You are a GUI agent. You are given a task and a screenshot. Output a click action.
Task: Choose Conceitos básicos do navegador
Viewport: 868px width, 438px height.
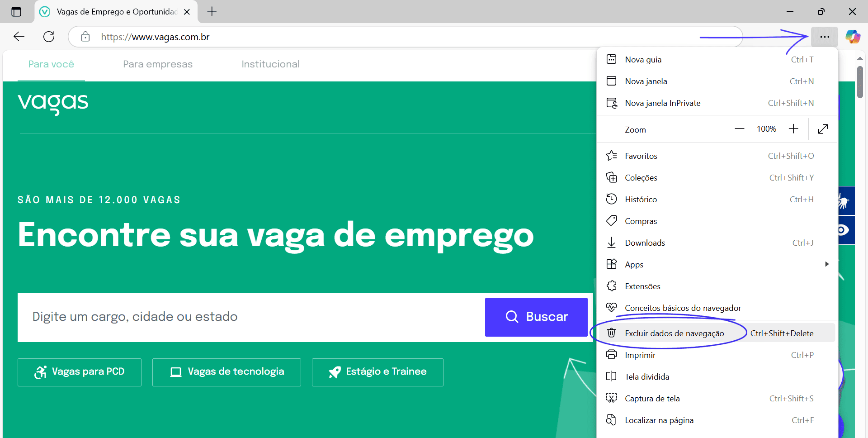[683, 308]
